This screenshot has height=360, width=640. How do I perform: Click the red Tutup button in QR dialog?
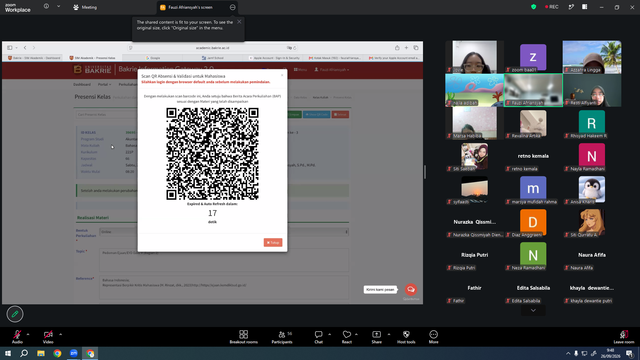click(x=273, y=242)
